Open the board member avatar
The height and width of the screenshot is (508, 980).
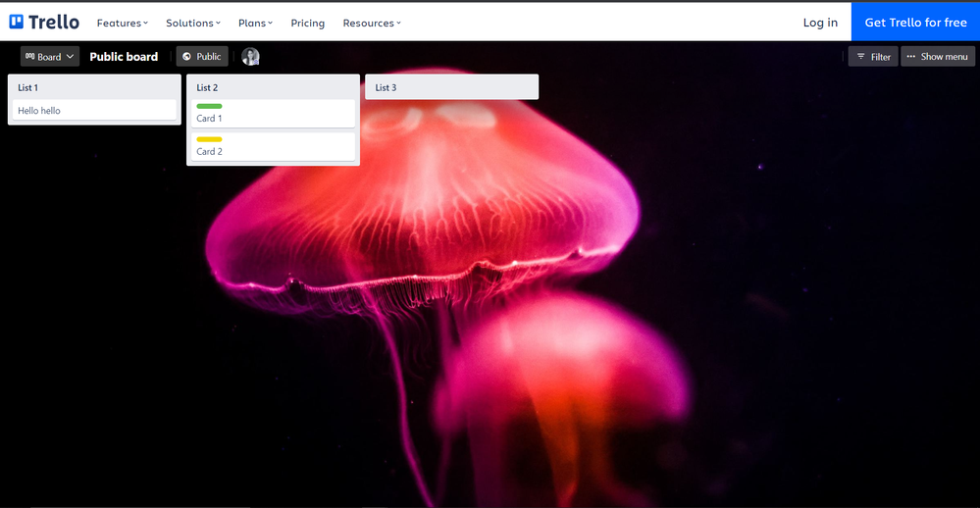(x=250, y=56)
